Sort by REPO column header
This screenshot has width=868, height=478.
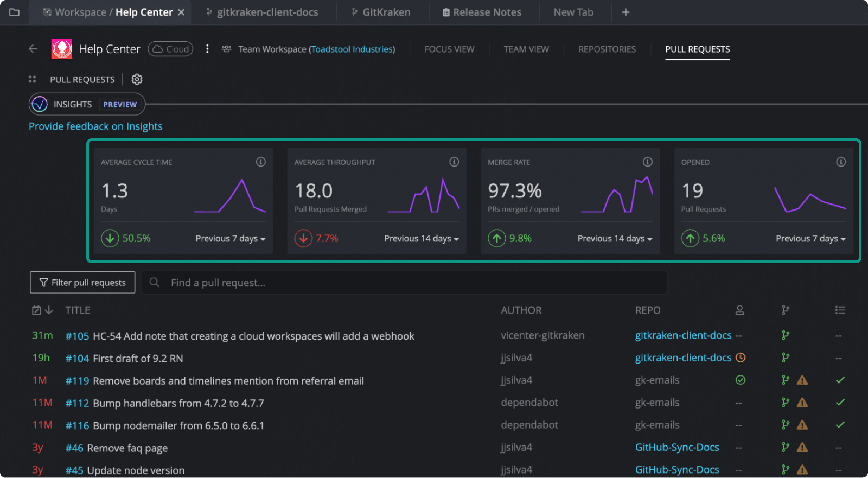[648, 310]
